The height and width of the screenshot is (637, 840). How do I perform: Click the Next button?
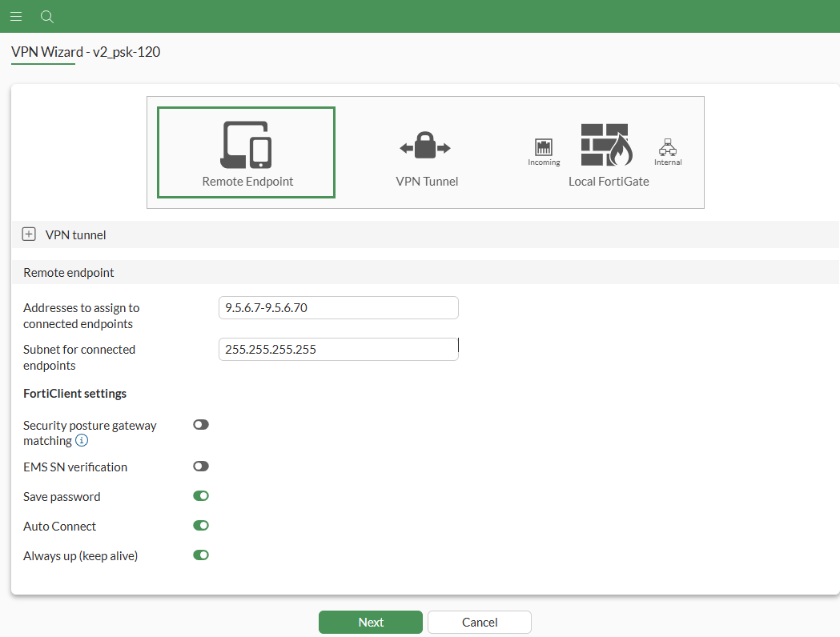(370, 622)
